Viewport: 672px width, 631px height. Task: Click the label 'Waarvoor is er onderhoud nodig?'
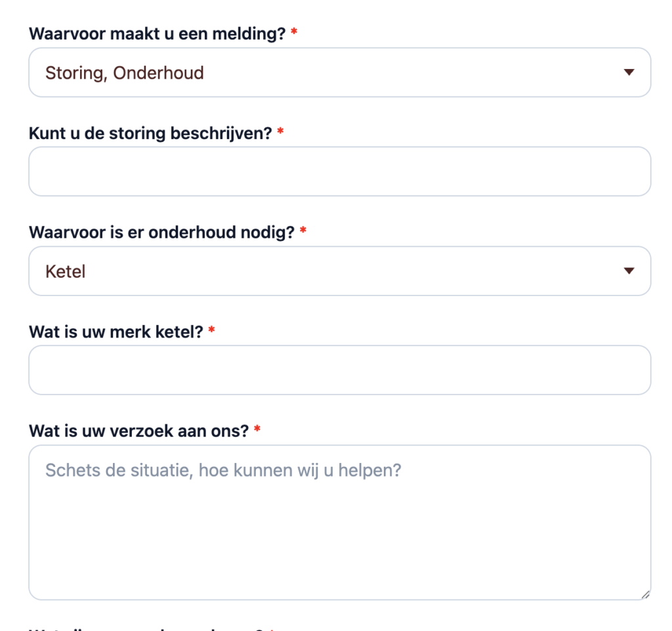(163, 231)
